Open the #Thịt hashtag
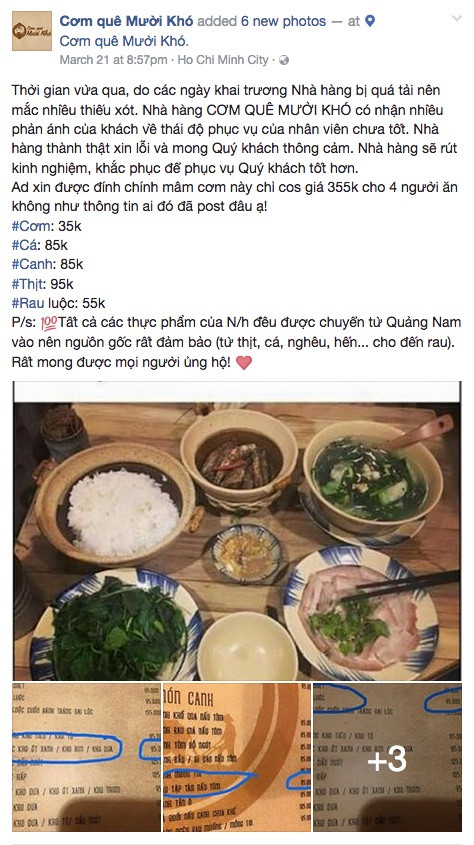 coord(29,283)
